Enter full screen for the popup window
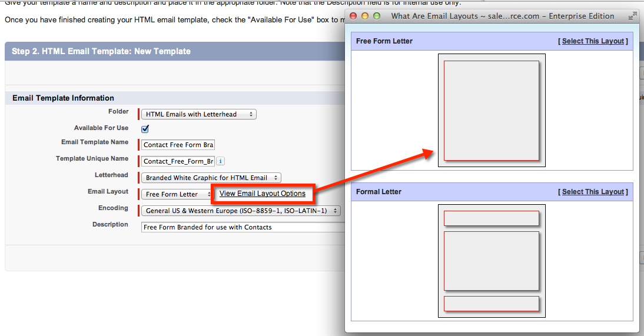The height and width of the screenshot is (336, 644). click(x=632, y=16)
